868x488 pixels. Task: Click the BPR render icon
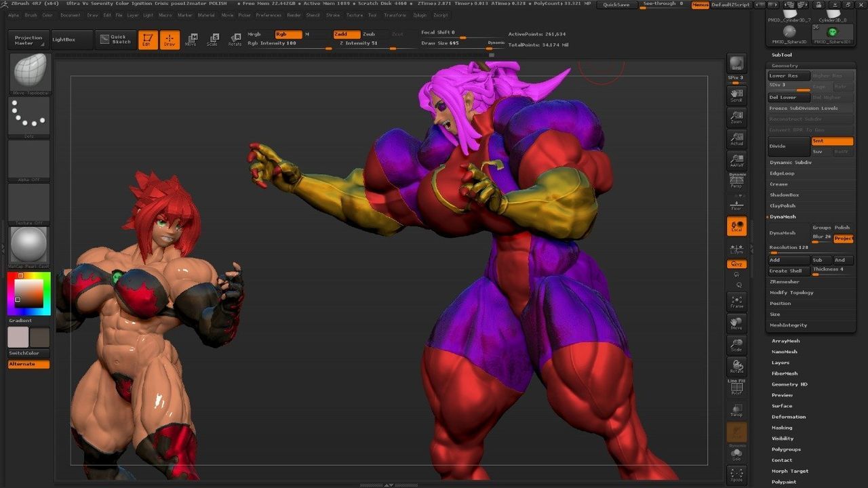click(736, 64)
